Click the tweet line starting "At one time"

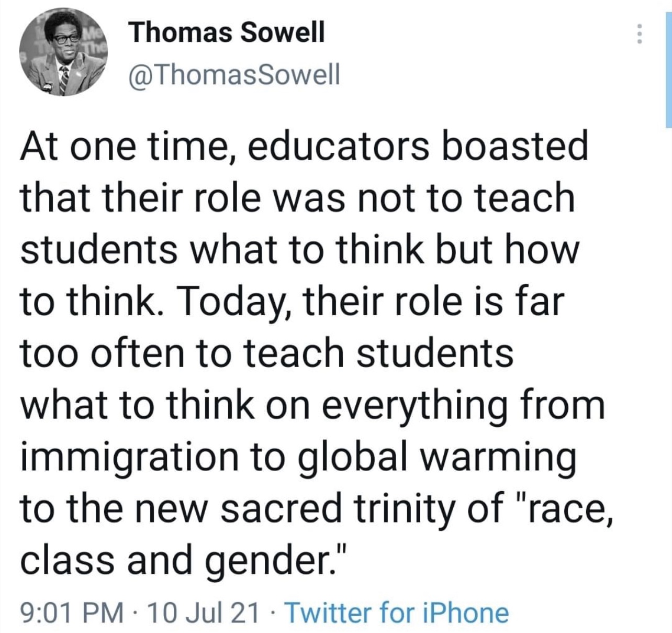[304, 147]
